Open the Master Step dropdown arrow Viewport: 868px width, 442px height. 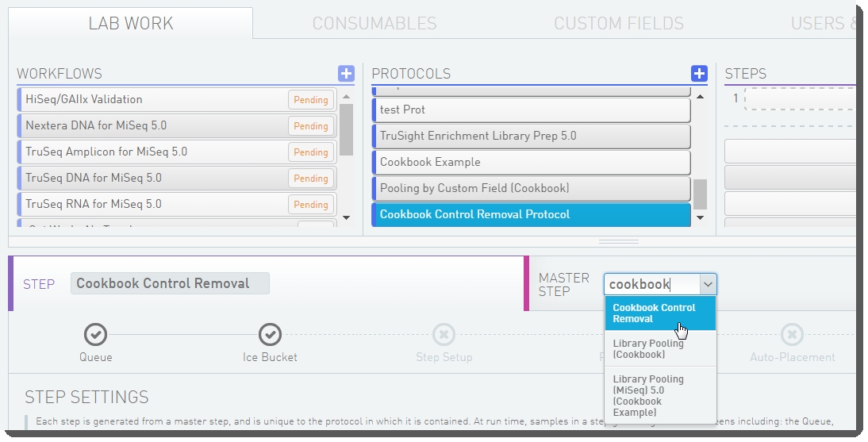(x=708, y=284)
